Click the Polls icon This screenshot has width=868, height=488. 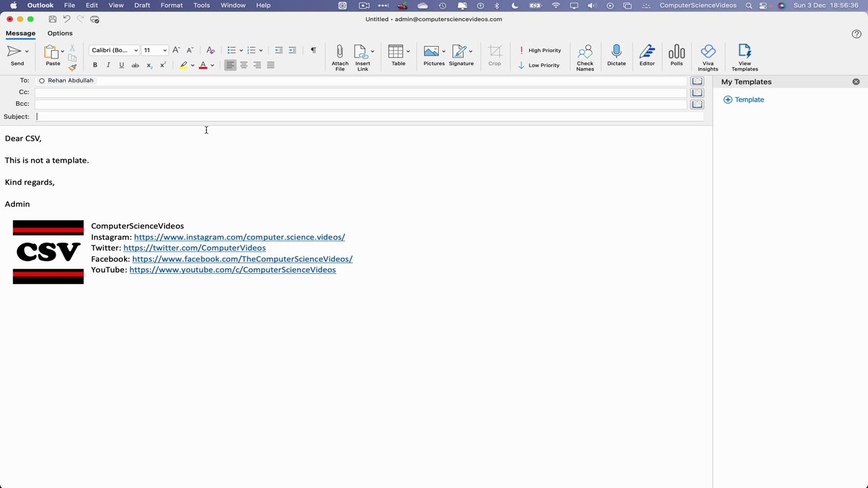(x=677, y=52)
